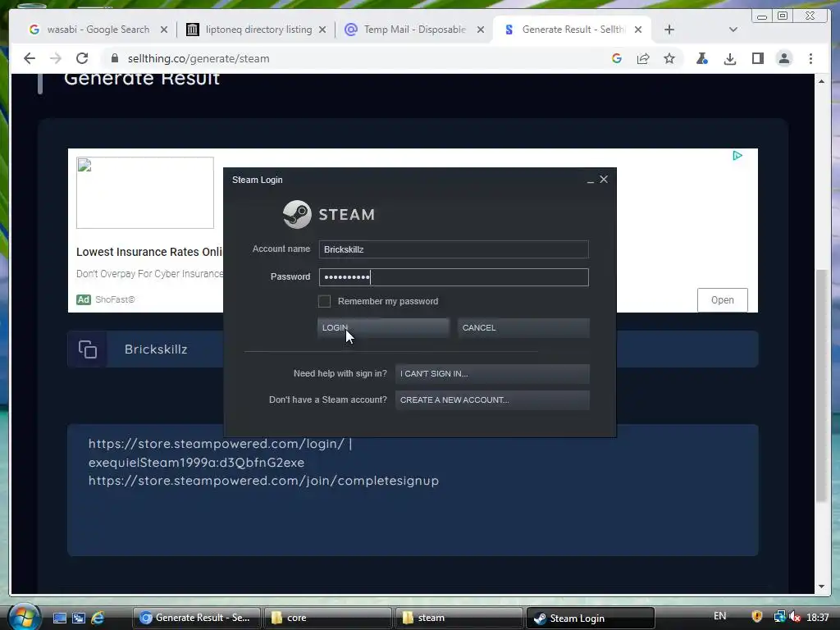Open the browser side panel
The width and height of the screenshot is (840, 630).
[757, 58]
